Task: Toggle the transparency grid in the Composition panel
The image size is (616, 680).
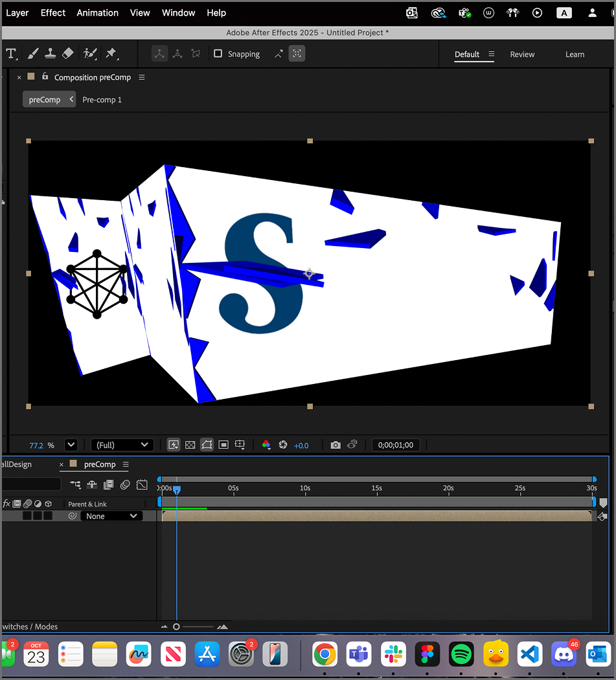Action: pyautogui.click(x=190, y=445)
